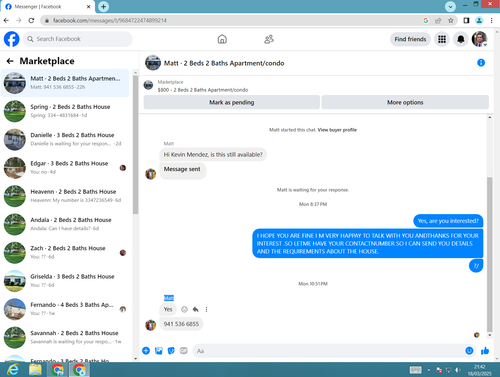Click the taskbar clock
Screen dimensions: 500x377
click(479, 370)
